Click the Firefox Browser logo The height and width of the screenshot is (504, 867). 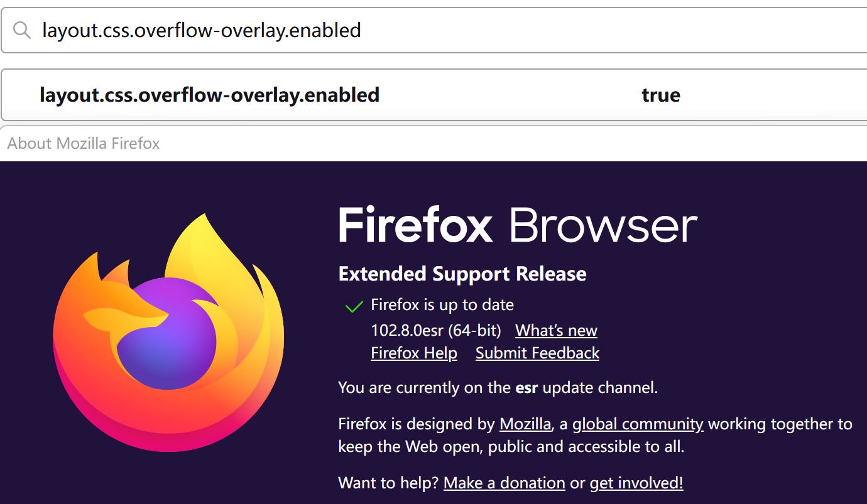coord(170,333)
